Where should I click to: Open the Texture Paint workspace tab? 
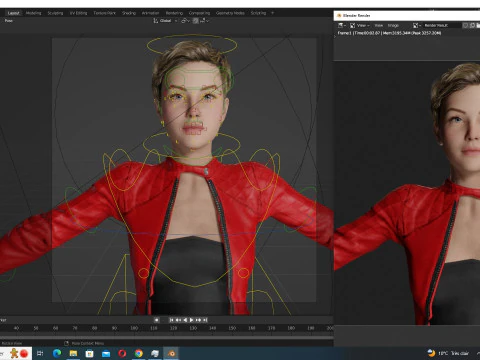coord(105,13)
